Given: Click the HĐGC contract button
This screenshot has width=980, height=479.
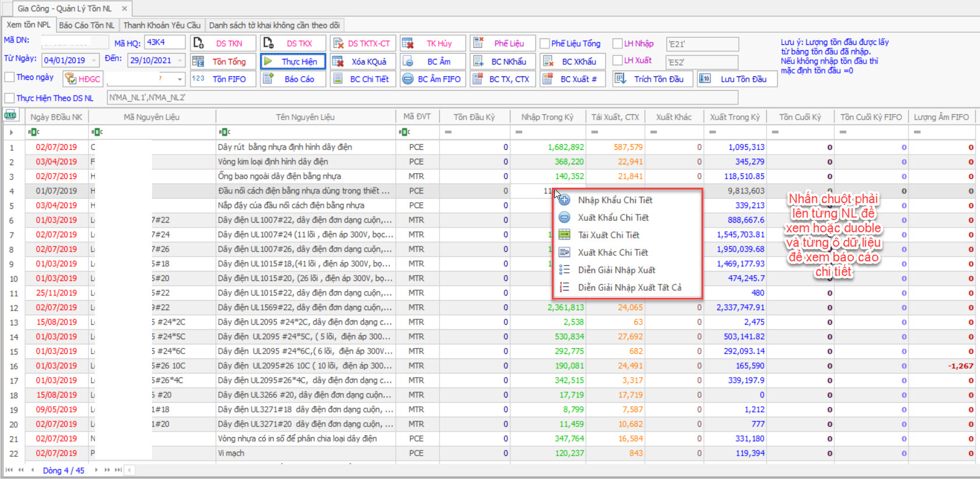Looking at the screenshot, I should coord(83,79).
